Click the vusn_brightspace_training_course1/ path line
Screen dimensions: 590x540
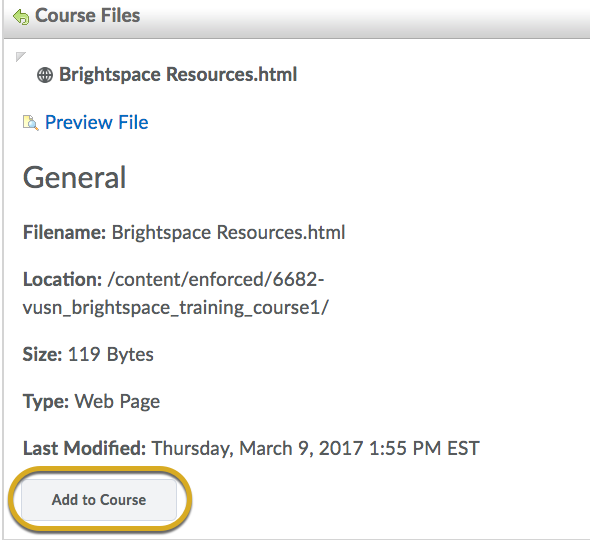(176, 308)
